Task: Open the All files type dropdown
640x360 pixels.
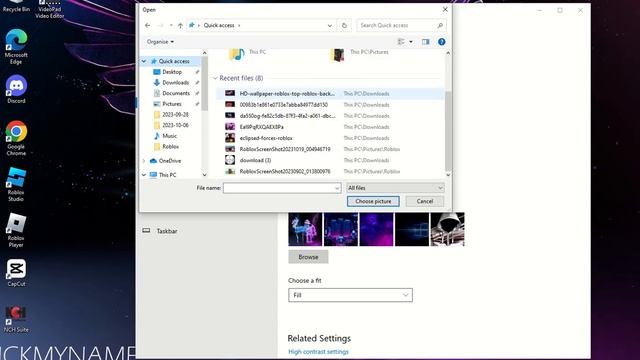Action: 395,188
